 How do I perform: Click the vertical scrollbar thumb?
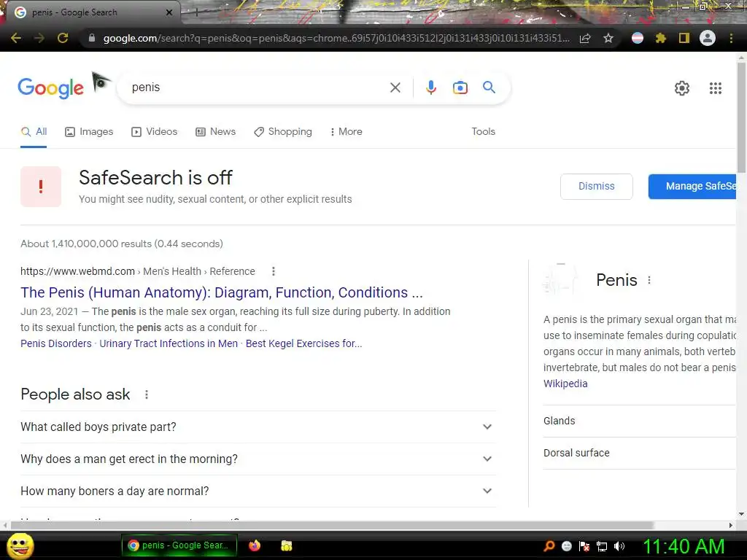(741, 117)
